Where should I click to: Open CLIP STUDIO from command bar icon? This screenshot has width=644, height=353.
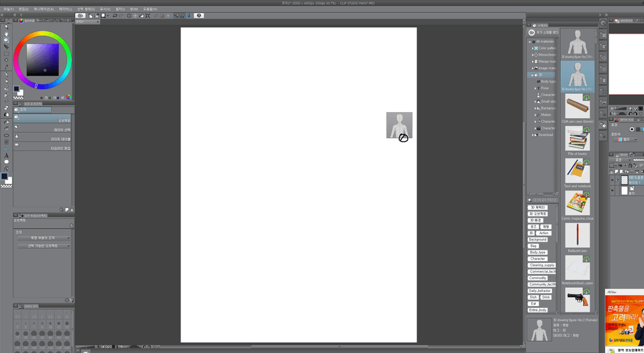pyautogui.click(x=80, y=15)
